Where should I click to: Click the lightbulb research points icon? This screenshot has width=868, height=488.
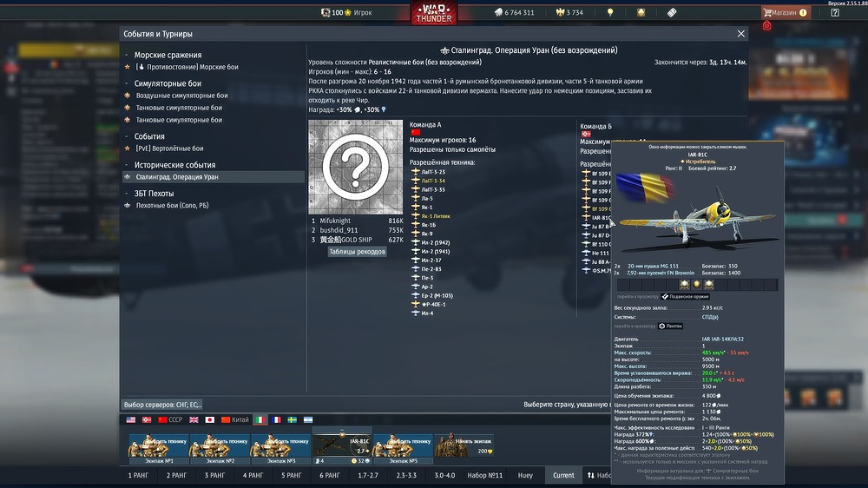click(x=610, y=12)
